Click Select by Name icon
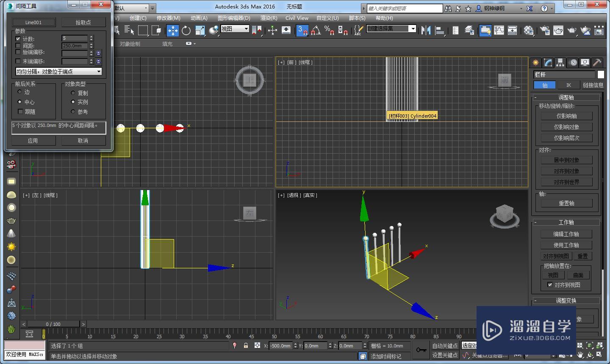This screenshot has height=364, width=610. (x=129, y=30)
